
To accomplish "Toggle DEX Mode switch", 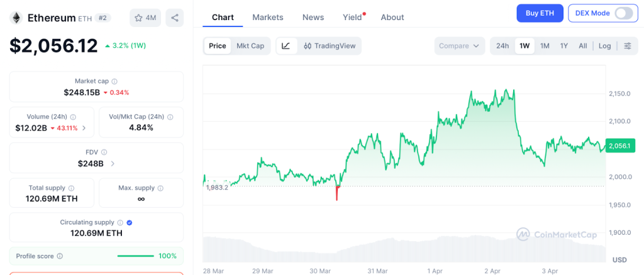I will click(623, 13).
